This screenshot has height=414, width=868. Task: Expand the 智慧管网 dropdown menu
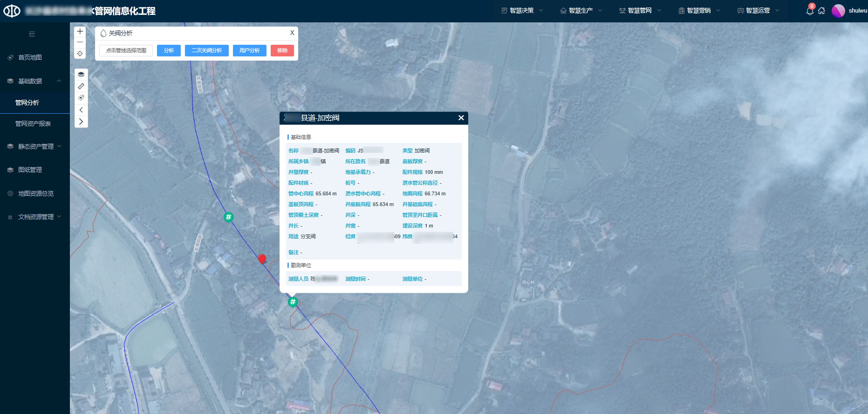[640, 11]
